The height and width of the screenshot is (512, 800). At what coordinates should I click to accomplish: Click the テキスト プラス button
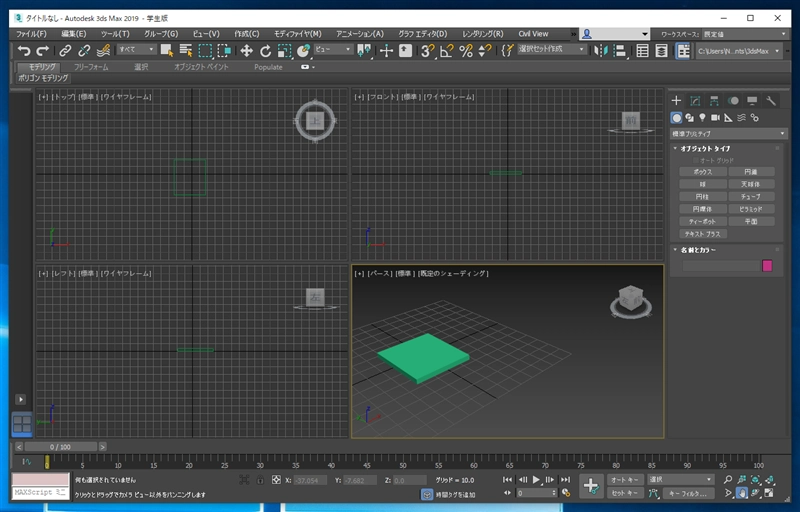tap(703, 234)
